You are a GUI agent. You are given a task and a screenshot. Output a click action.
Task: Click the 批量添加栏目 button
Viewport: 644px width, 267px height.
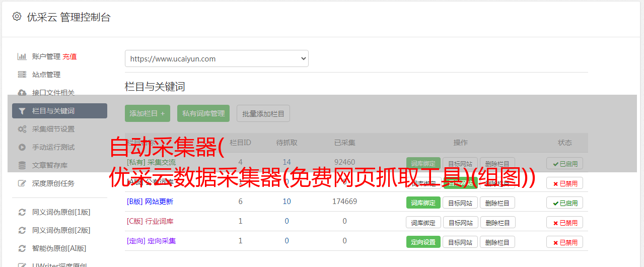(263, 113)
